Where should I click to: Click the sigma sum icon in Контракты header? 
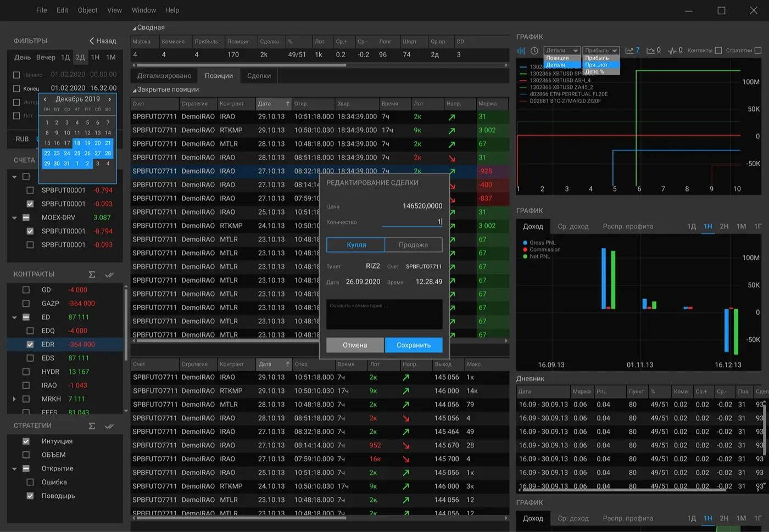[92, 275]
